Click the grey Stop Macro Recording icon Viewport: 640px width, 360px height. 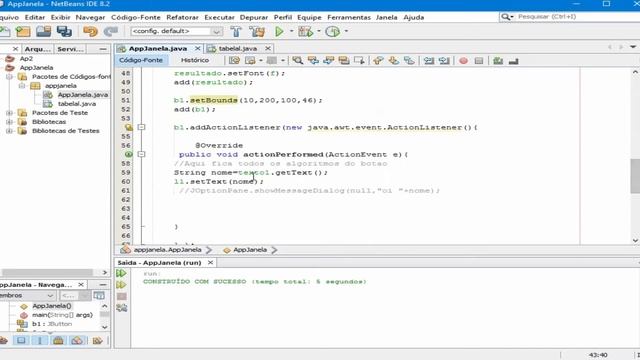click(479, 60)
